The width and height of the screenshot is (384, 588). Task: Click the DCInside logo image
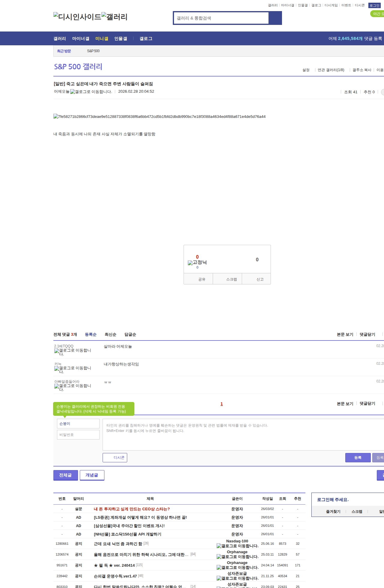tap(77, 16)
